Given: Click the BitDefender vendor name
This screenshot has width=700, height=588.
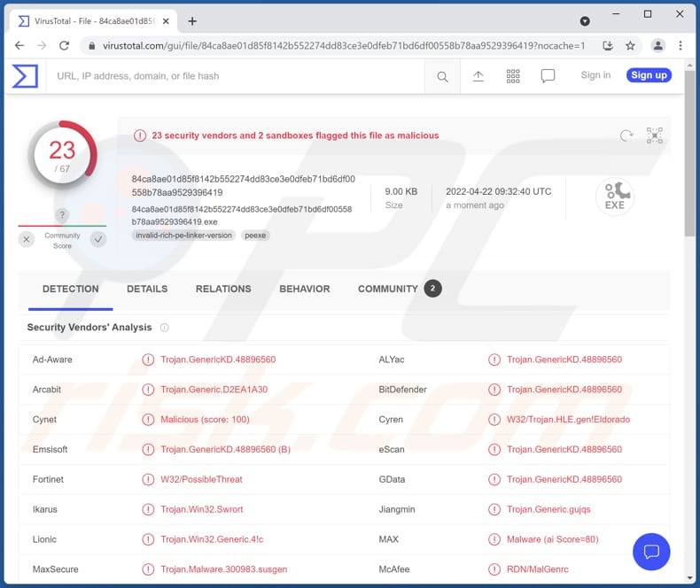Looking at the screenshot, I should pyautogui.click(x=402, y=390).
